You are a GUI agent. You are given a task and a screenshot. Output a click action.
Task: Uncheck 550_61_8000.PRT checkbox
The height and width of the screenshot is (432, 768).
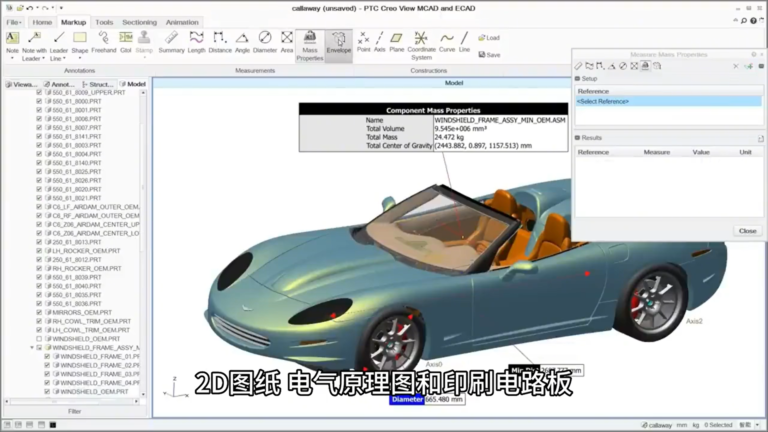pyautogui.click(x=39, y=101)
